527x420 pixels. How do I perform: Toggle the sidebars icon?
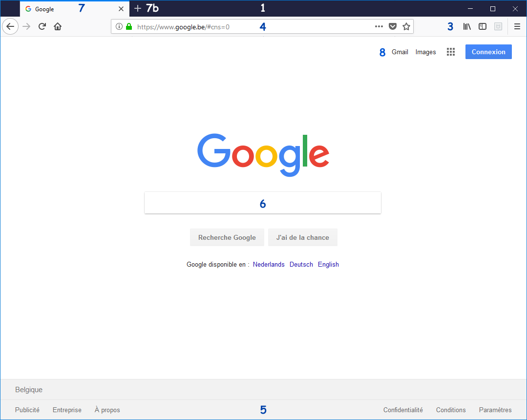click(x=483, y=26)
